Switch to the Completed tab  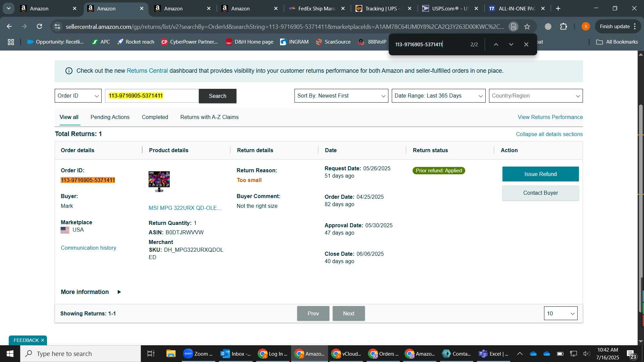click(x=155, y=117)
